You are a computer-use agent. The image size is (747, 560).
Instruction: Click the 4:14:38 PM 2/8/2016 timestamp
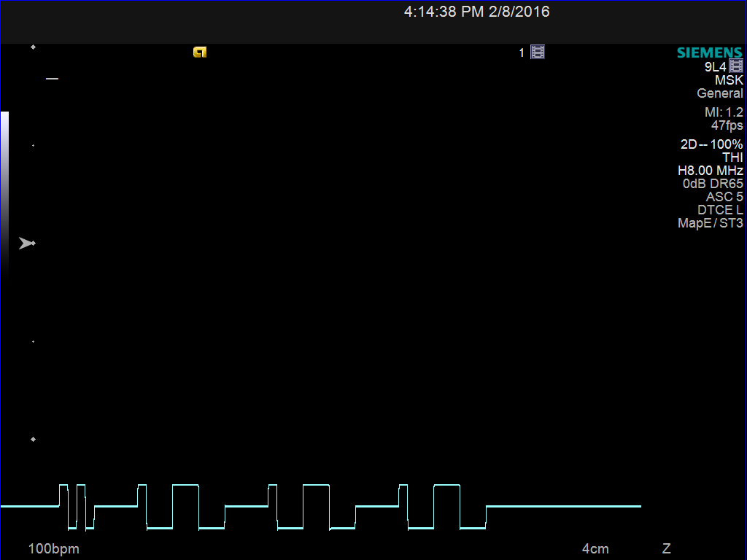tap(477, 12)
